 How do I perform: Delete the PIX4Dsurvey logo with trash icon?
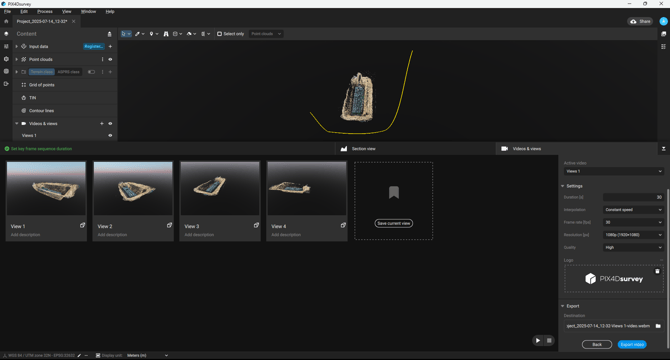coord(657,271)
